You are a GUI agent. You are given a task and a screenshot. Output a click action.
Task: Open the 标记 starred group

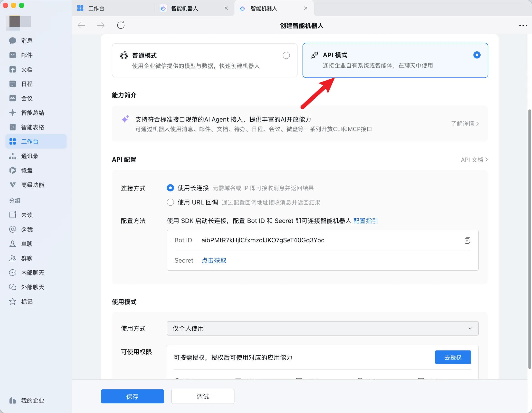click(x=36, y=302)
